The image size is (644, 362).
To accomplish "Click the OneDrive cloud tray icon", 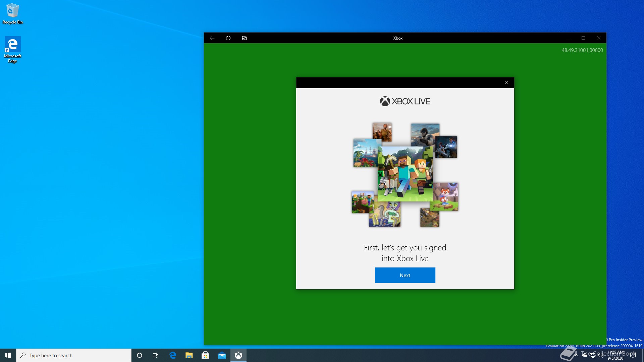I will (x=585, y=355).
